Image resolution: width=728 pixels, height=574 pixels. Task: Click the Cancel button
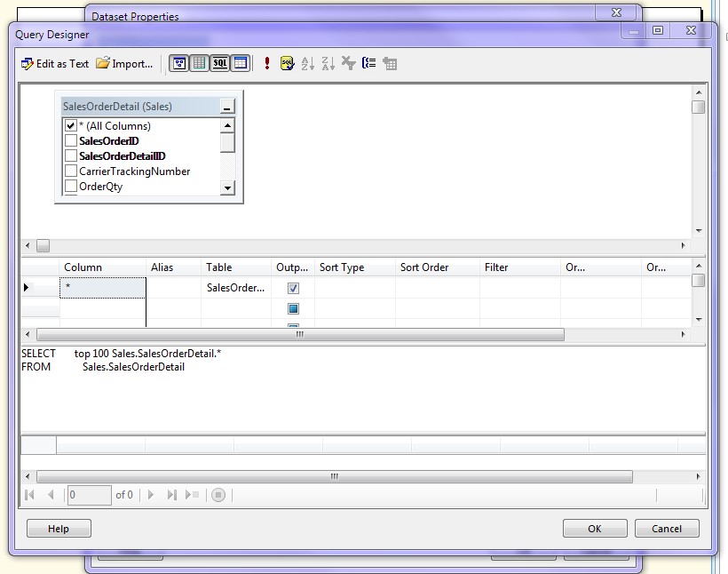click(667, 529)
